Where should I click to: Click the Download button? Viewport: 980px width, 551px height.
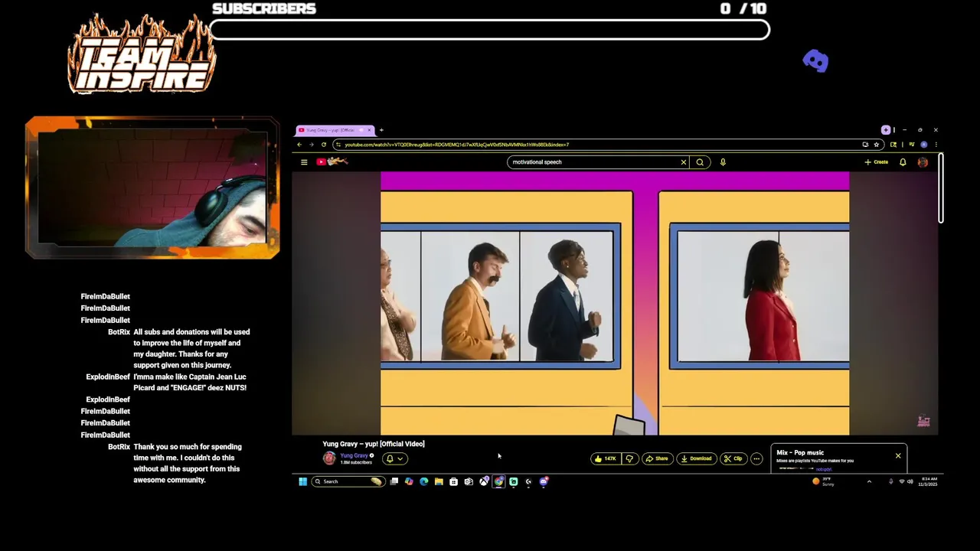click(x=696, y=458)
